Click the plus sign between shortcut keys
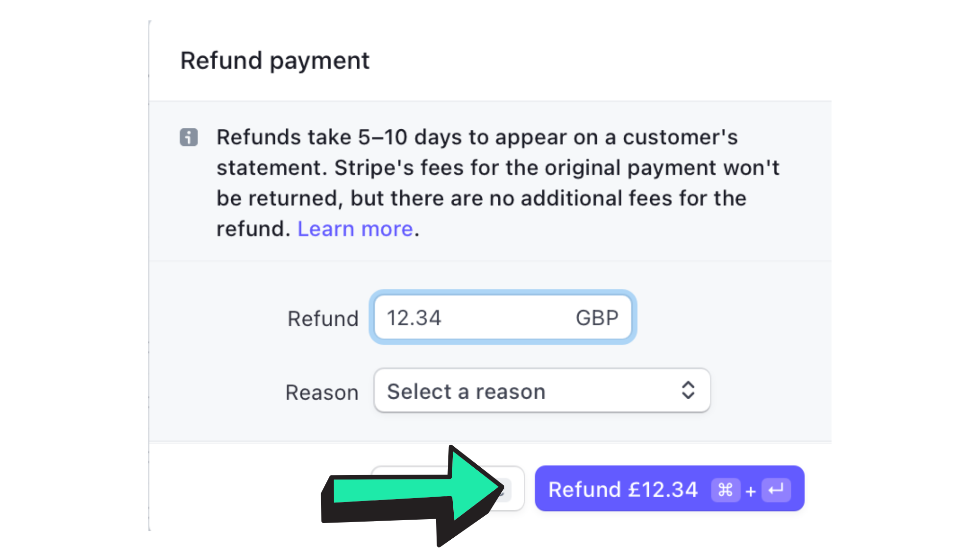 [x=751, y=491]
